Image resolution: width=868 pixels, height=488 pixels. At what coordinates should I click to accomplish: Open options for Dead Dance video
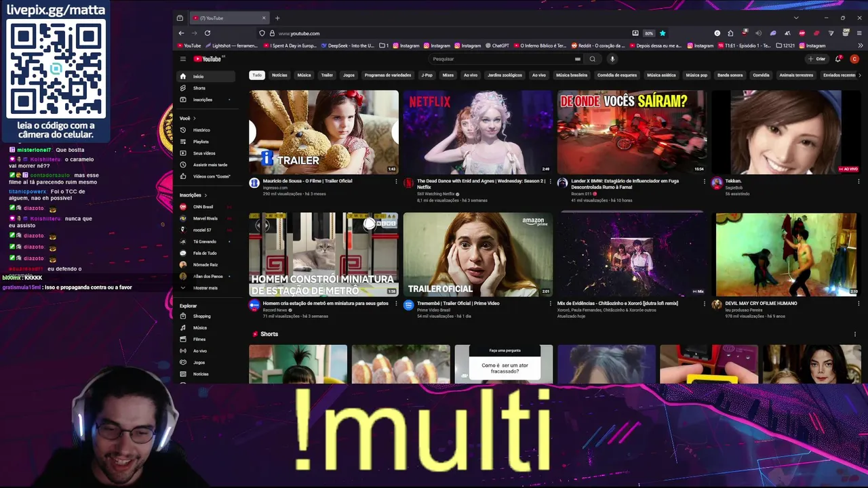550,182
